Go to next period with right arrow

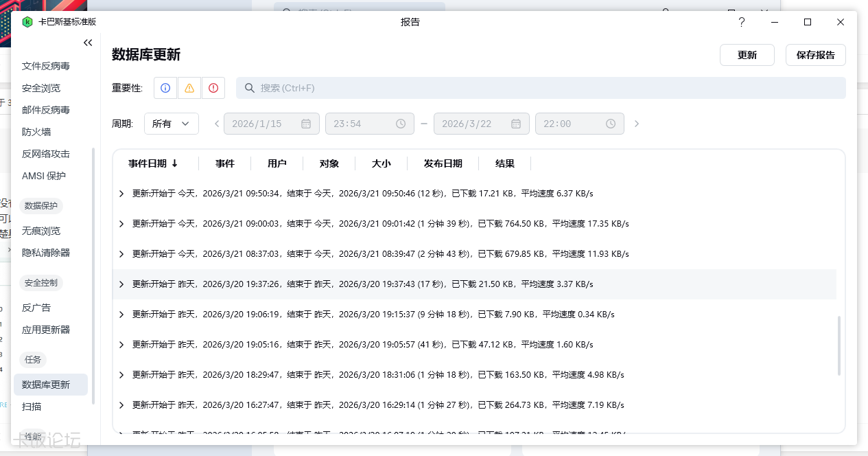[637, 124]
